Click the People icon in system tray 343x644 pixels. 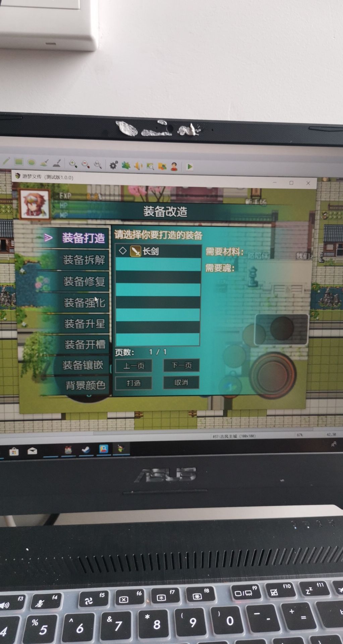tap(334, 444)
